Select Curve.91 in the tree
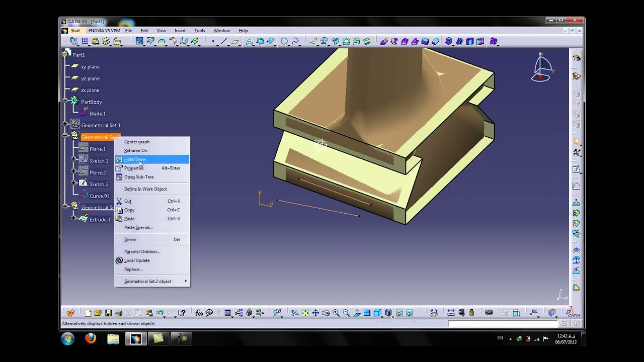Image resolution: width=644 pixels, height=362 pixels. point(100,196)
